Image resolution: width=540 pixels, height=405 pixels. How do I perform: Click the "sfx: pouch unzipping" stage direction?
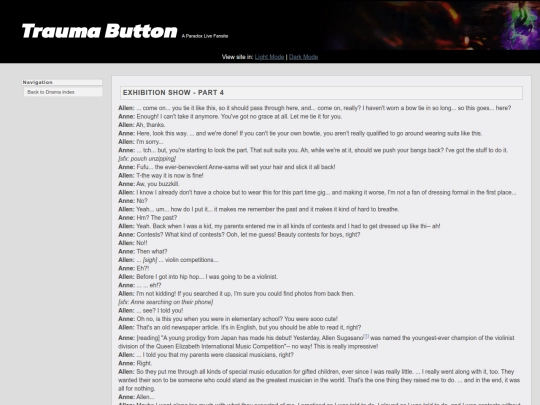(x=147, y=158)
